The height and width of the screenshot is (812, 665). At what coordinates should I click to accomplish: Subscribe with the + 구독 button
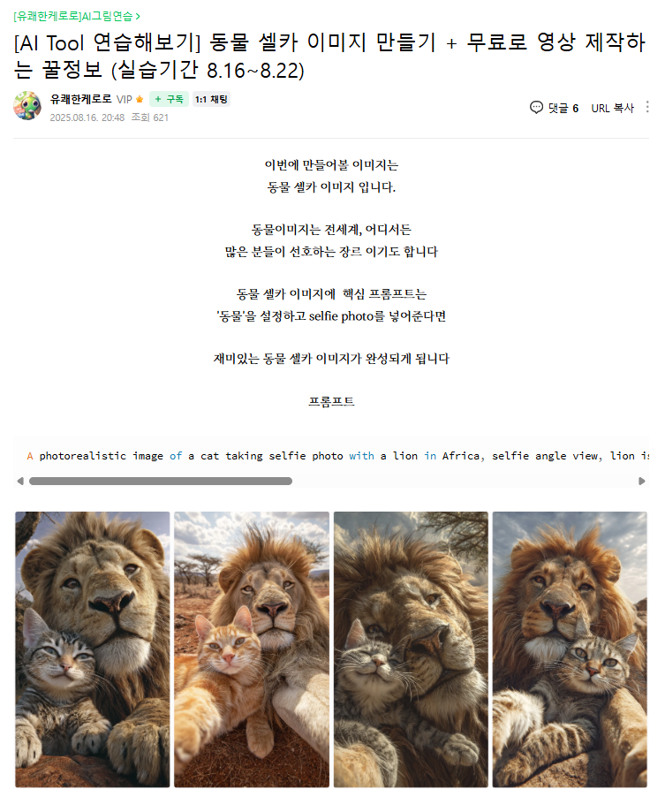tap(169, 99)
